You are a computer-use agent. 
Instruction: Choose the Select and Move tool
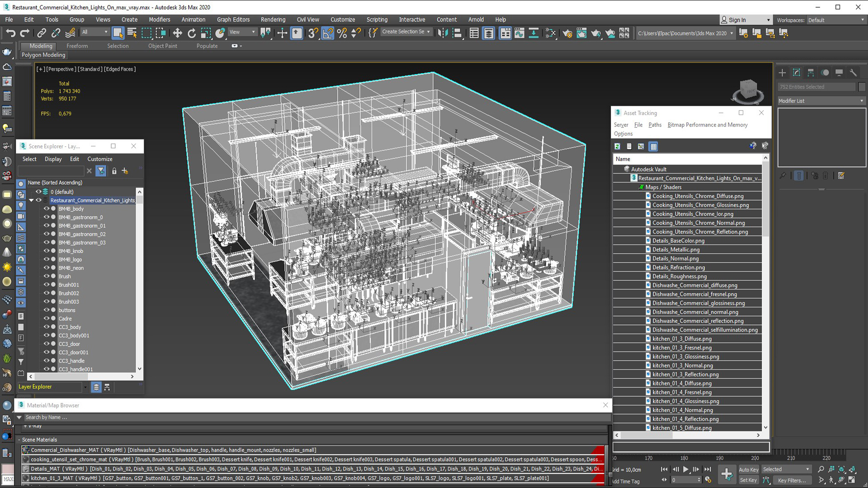[177, 33]
